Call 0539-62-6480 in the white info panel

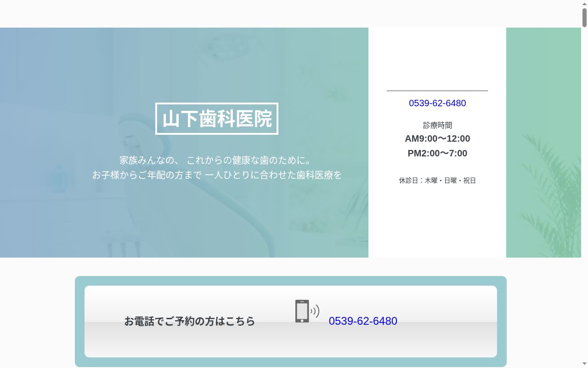437,103
